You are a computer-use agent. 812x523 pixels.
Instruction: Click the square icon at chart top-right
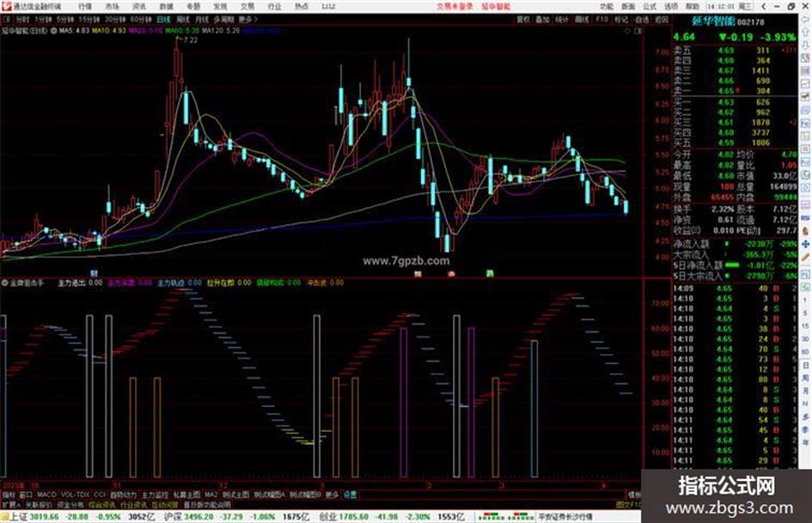638,31
